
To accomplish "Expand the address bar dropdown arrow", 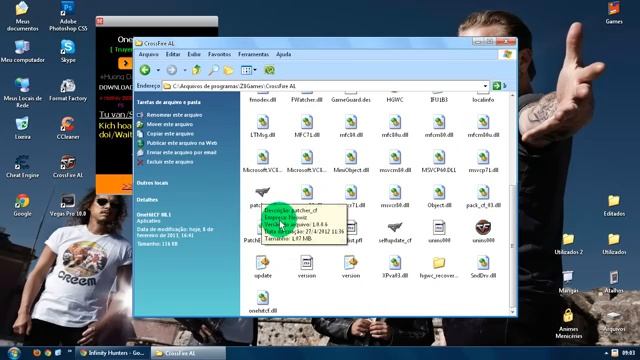I will click(485, 86).
